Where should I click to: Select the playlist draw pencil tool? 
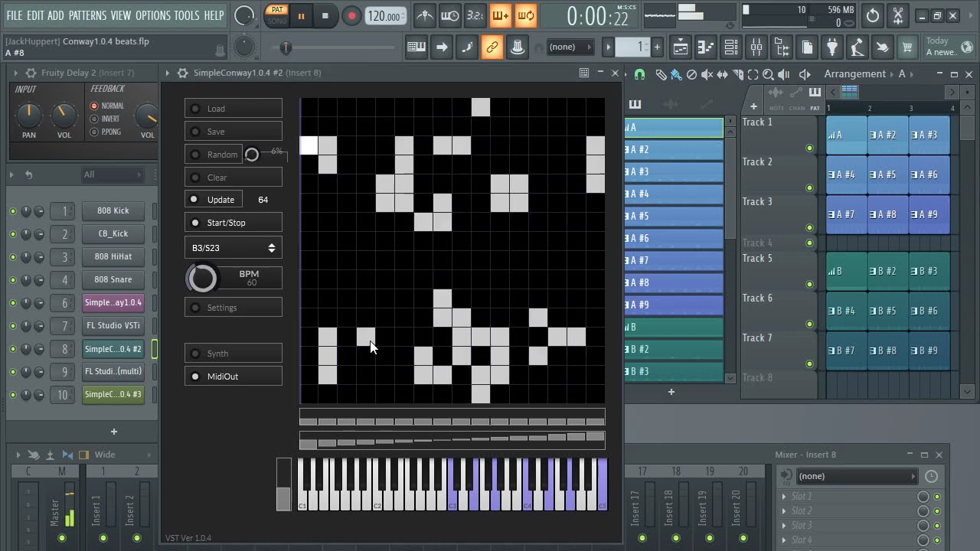tap(661, 74)
